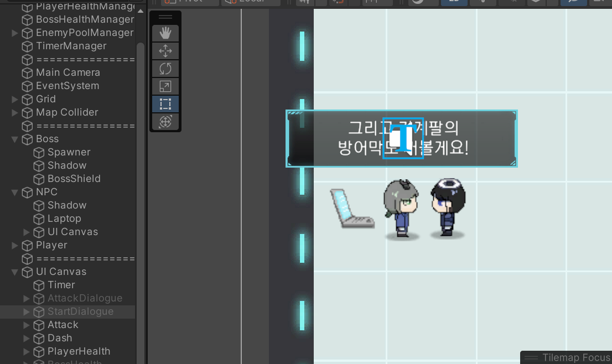The image size is (612, 364).
Task: Collapse the root UI Canvas object
Action: pos(15,272)
